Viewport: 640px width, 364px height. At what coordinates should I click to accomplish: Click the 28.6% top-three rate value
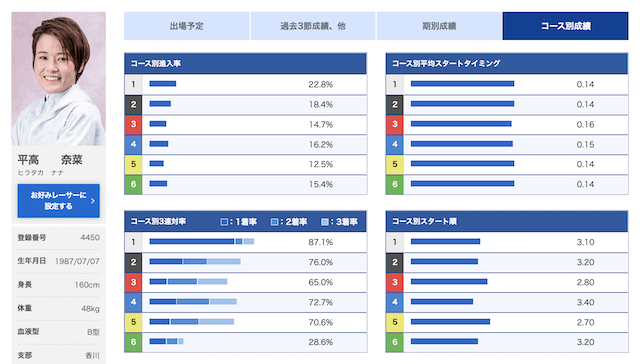(x=320, y=342)
